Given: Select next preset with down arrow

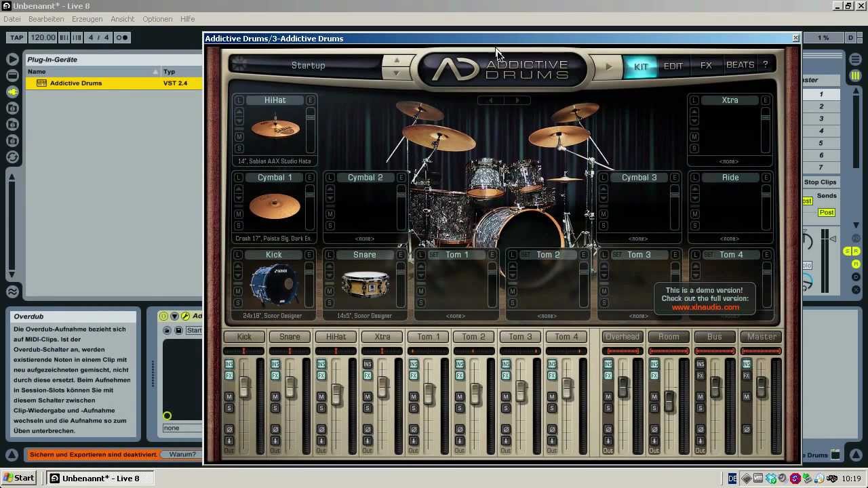Looking at the screenshot, I should (397, 72).
